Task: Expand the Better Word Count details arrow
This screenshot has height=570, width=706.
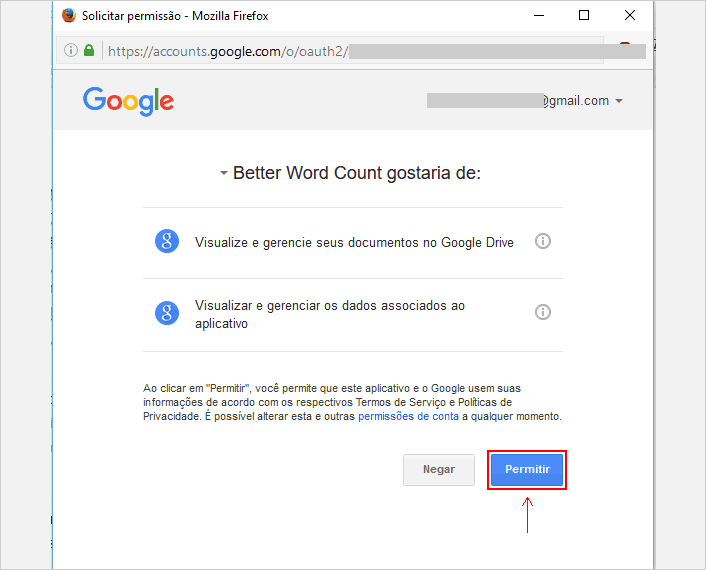Action: (x=223, y=173)
